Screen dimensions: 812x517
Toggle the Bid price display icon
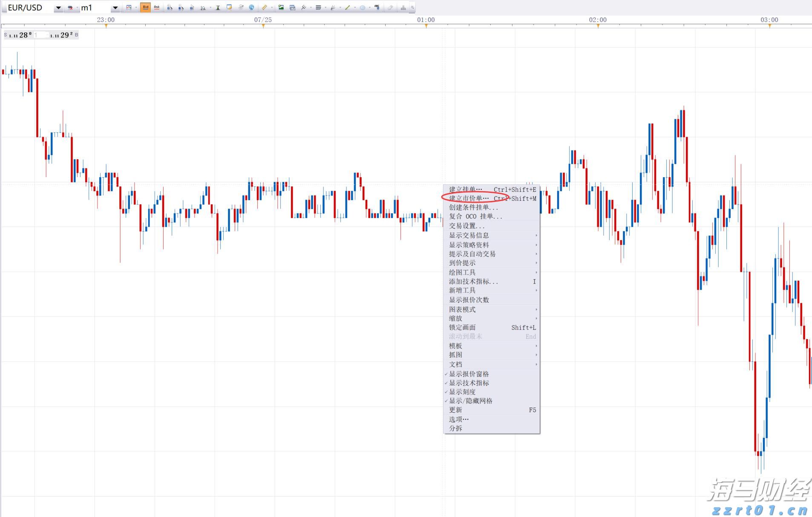(x=146, y=7)
